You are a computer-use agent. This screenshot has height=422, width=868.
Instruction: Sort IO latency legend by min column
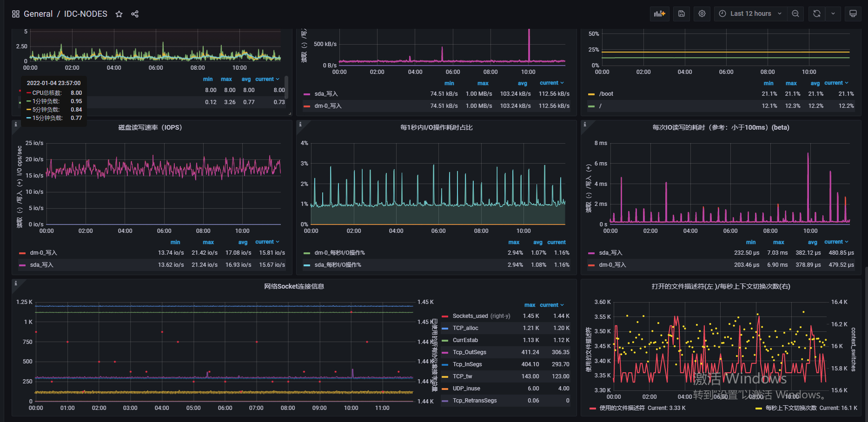[751, 242]
